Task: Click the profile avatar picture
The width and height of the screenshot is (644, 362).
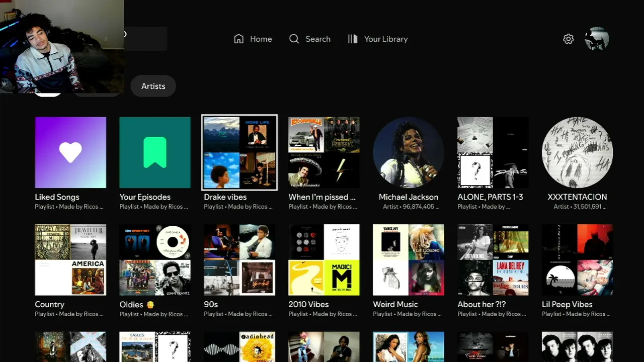Action: tap(597, 39)
